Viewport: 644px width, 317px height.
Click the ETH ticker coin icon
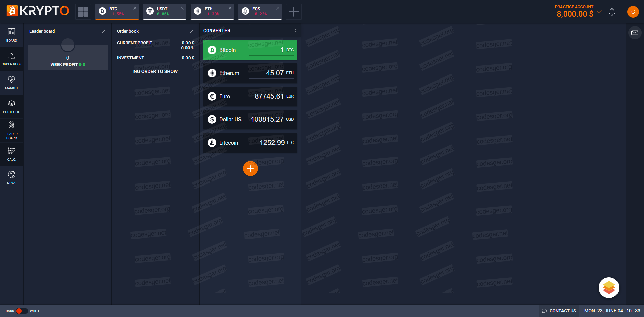coord(198,11)
